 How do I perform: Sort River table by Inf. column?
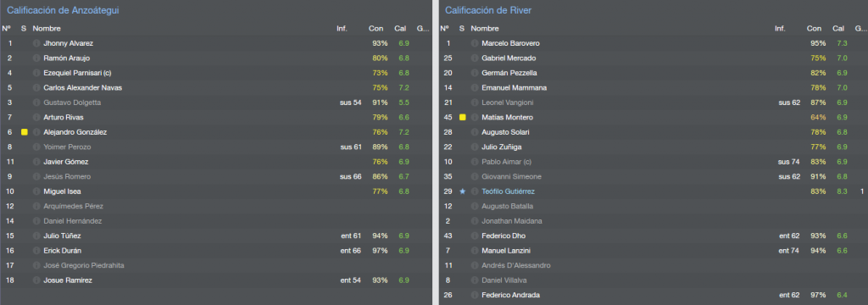pyautogui.click(x=780, y=28)
